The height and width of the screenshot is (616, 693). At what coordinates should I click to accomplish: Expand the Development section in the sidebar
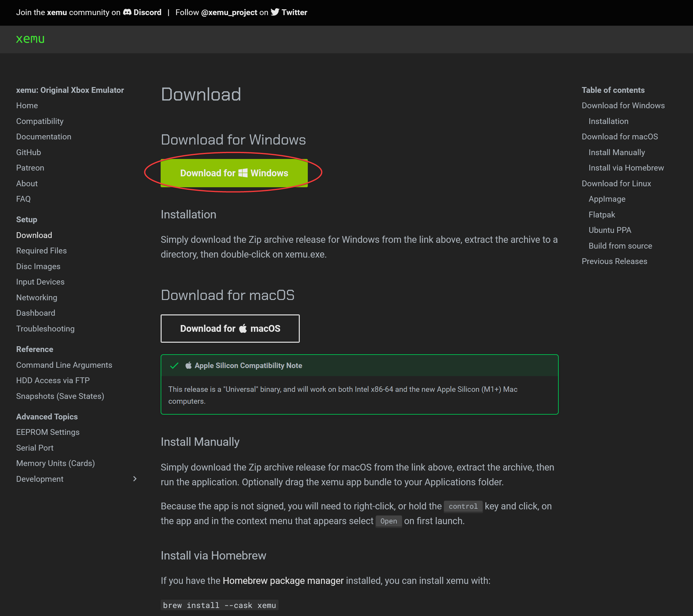[x=135, y=479]
